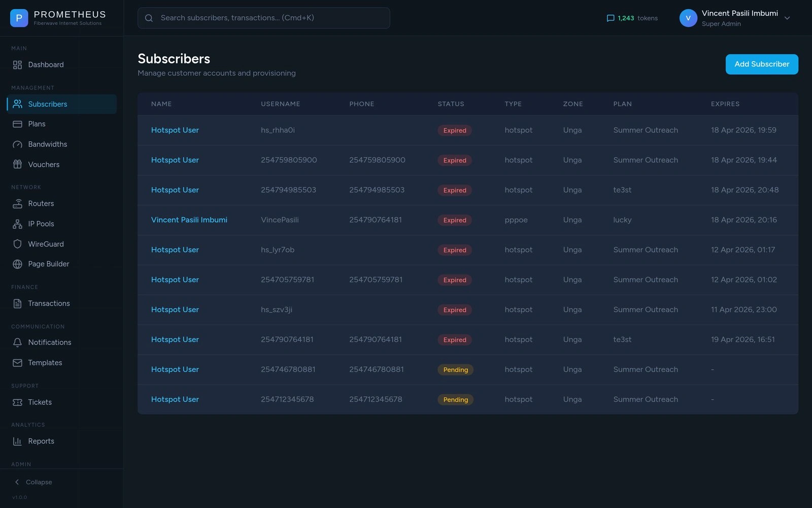Viewport: 812px width, 508px height.
Task: Click the search magnifier icon
Action: tap(149, 18)
